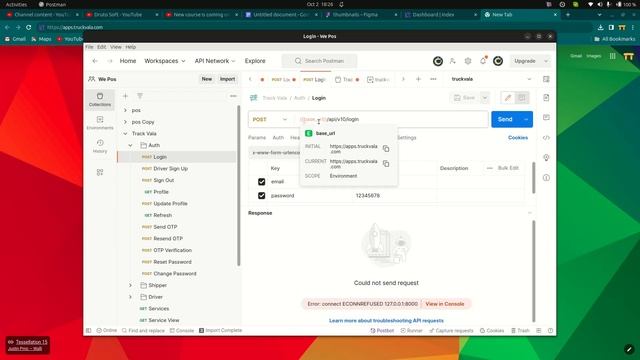The width and height of the screenshot is (640, 360).
Task: Copy the CURRENT base_url value
Action: tap(386, 164)
